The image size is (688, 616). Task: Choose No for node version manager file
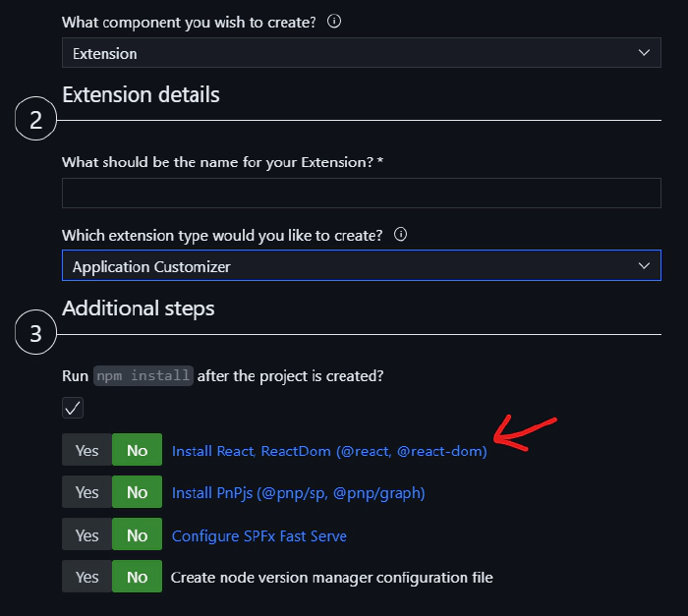pos(137,578)
